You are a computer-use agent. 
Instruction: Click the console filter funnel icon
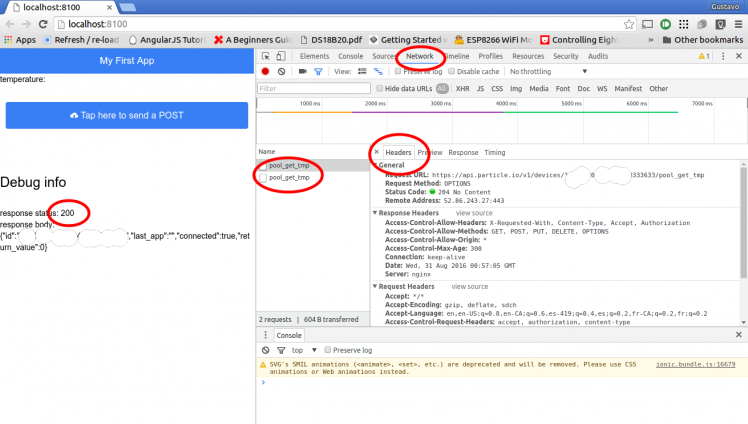281,350
